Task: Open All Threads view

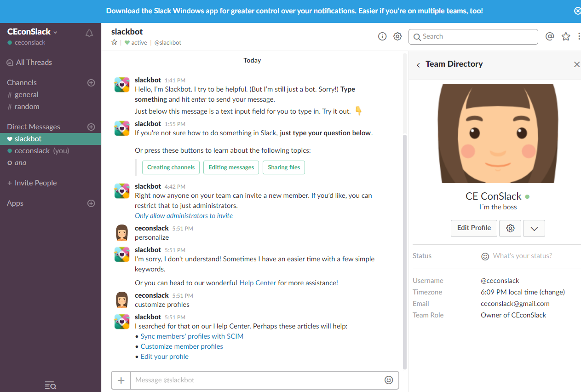Action: (x=29, y=63)
